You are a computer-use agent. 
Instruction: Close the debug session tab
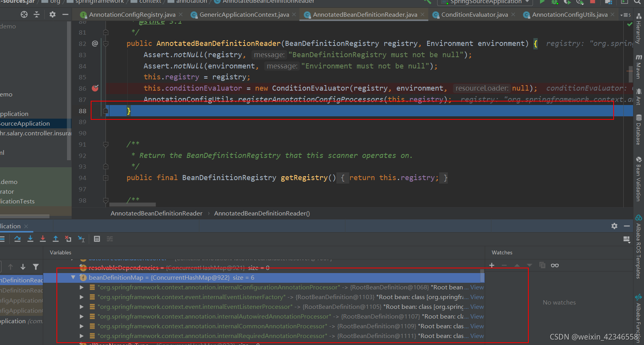point(26,226)
